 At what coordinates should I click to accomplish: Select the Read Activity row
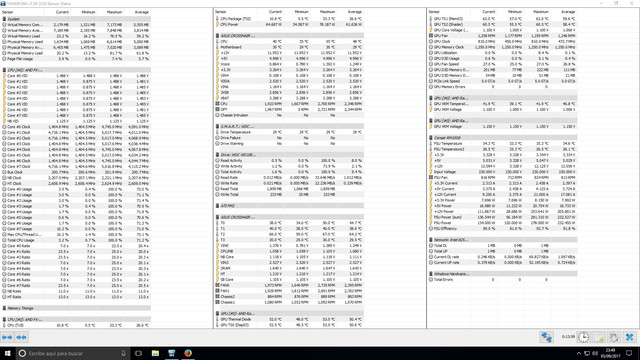click(x=289, y=160)
